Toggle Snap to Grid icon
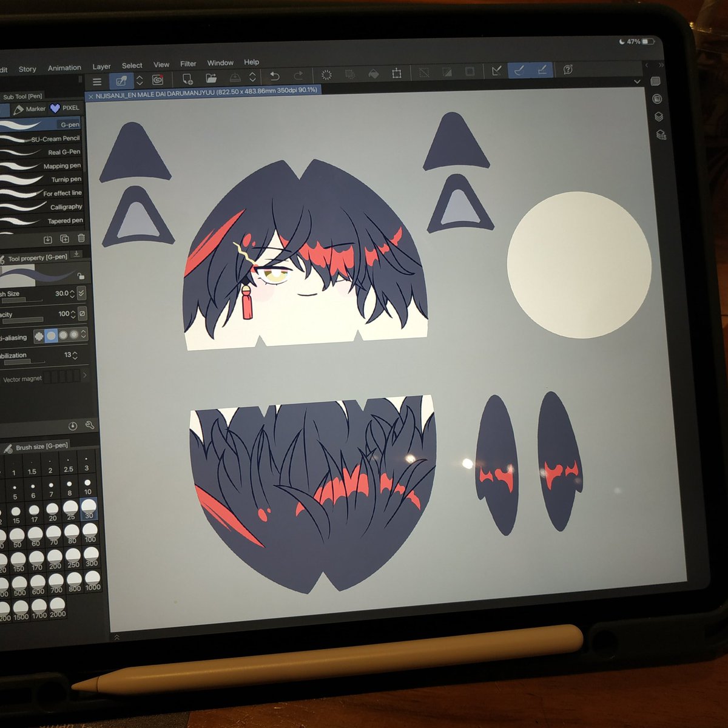 coord(542,70)
